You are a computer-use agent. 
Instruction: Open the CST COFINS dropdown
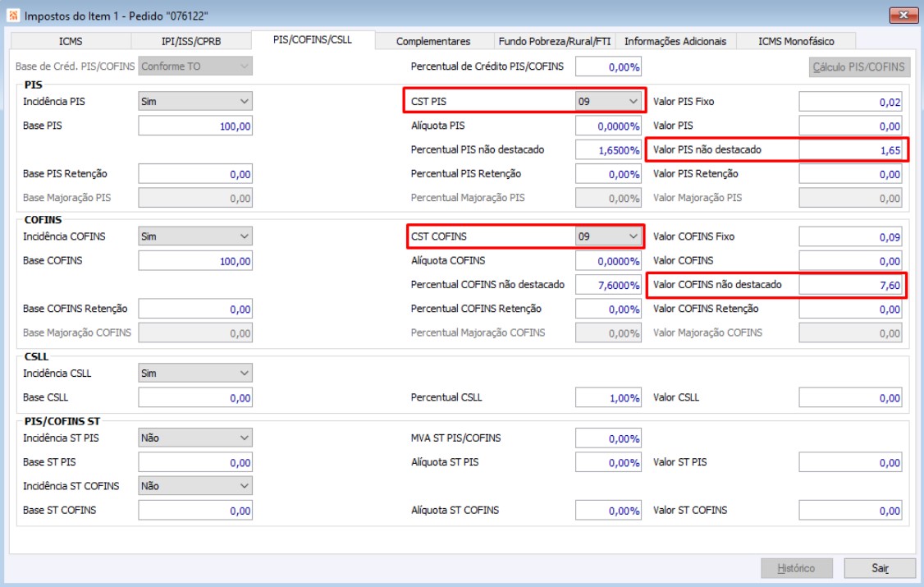coord(608,236)
